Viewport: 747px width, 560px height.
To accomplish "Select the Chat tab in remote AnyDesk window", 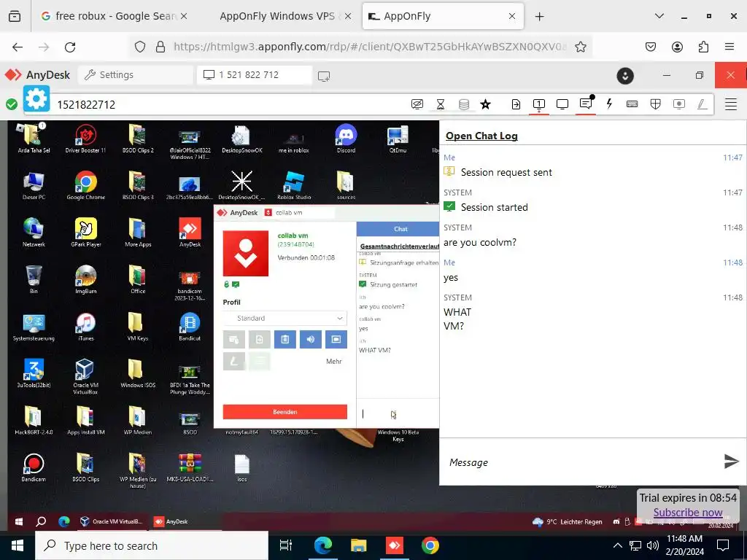I will pos(400,229).
